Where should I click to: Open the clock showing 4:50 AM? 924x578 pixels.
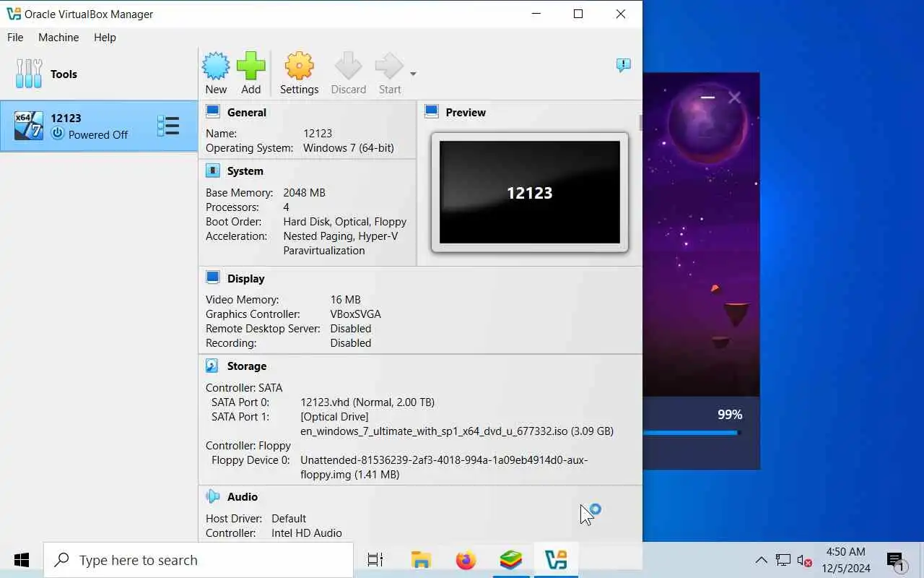click(846, 560)
